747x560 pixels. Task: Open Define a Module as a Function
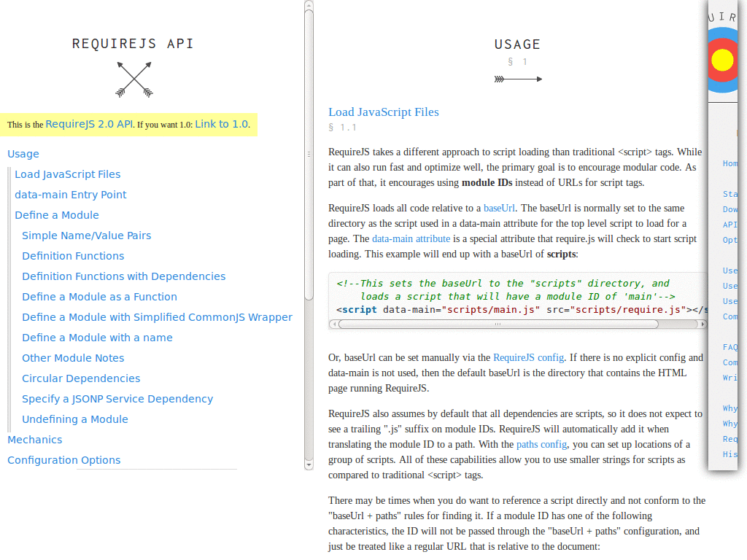coord(99,297)
